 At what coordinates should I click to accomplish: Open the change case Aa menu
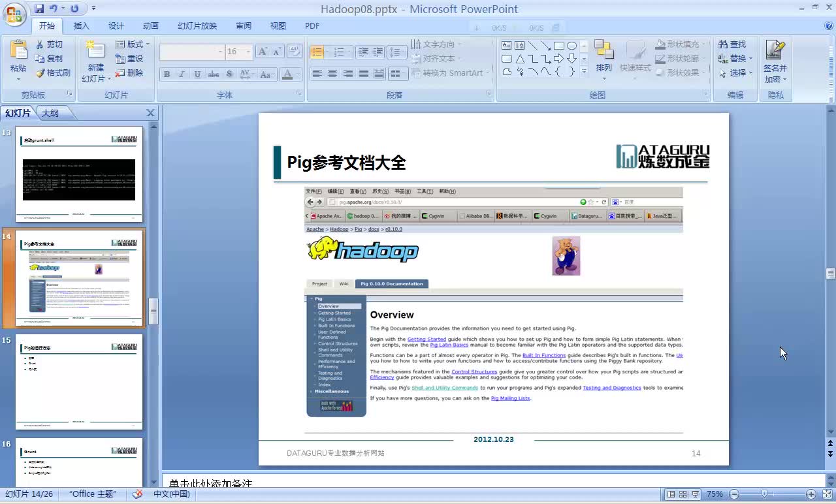tap(266, 74)
